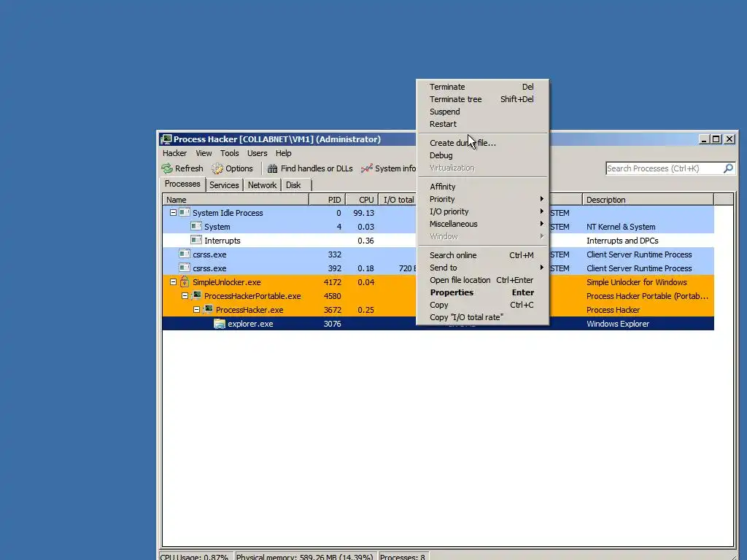Sort by the CPU column header
This screenshot has width=747, height=560.
pyautogui.click(x=362, y=200)
